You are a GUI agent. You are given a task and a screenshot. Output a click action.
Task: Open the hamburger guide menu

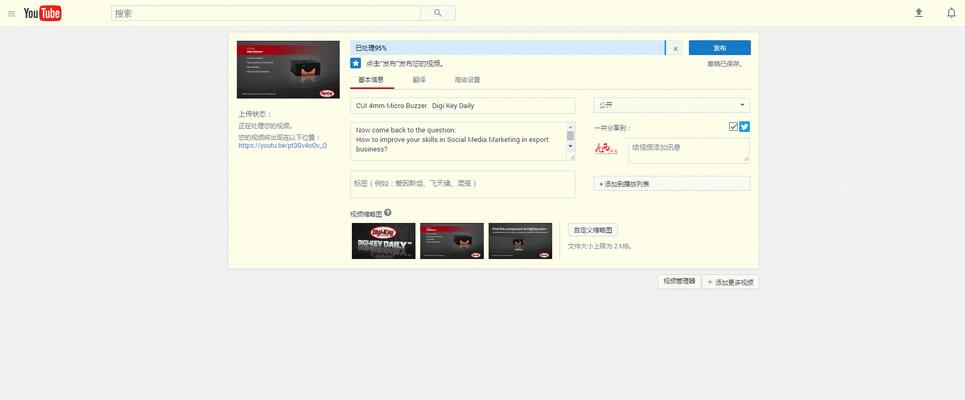[11, 14]
